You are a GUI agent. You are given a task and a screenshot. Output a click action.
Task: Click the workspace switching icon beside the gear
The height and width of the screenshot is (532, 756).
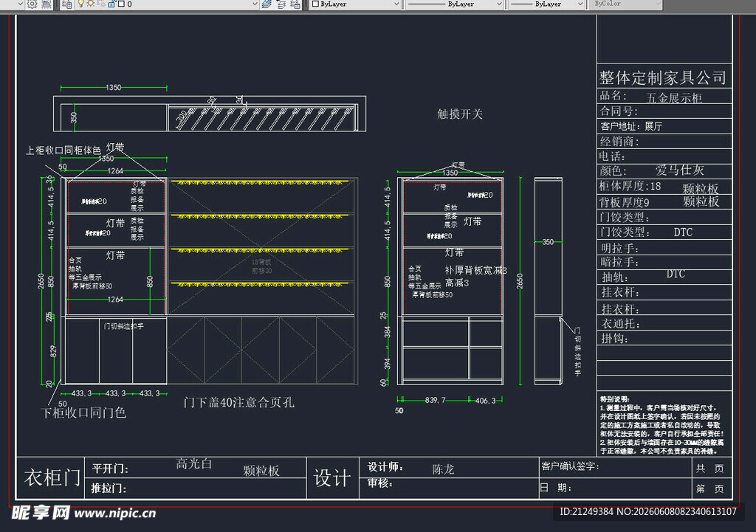[x=47, y=4]
